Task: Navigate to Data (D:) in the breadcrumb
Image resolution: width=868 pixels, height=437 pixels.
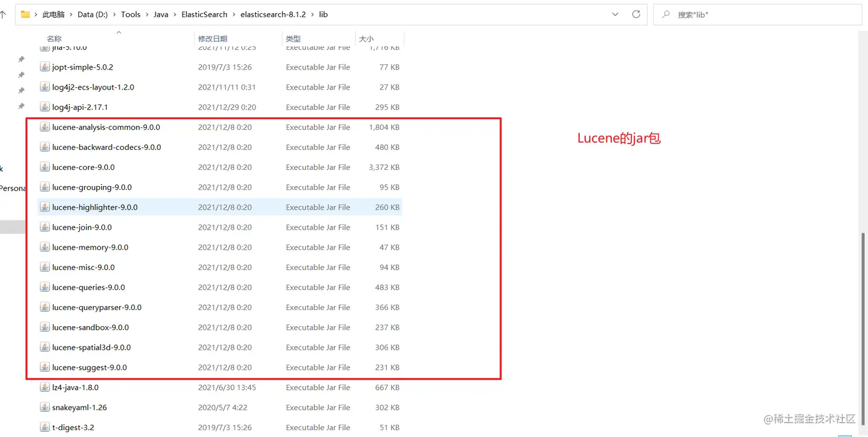Action: (93, 14)
